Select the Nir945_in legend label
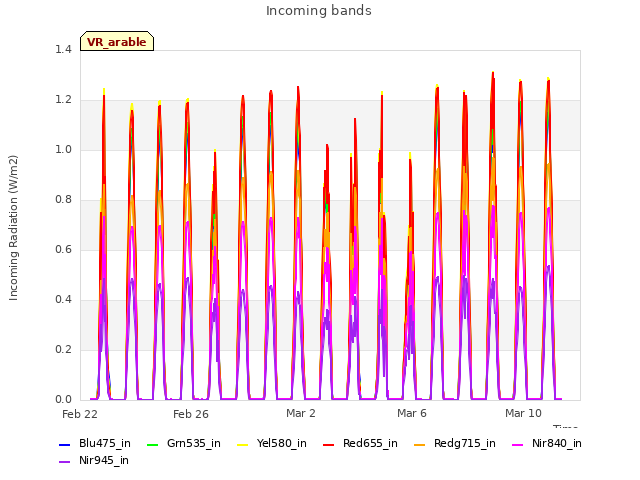The height and width of the screenshot is (480, 640). pyautogui.click(x=104, y=460)
